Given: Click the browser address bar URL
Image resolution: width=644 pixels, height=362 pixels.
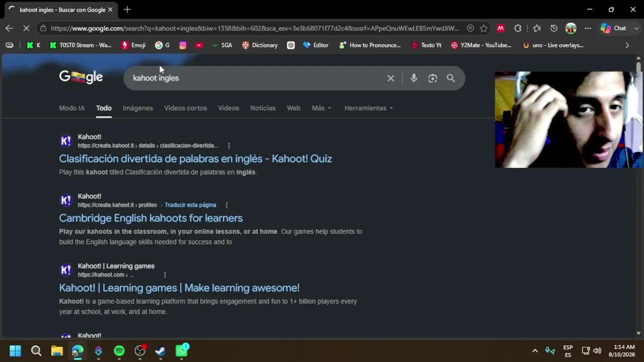Looking at the screenshot, I should [x=255, y=28].
